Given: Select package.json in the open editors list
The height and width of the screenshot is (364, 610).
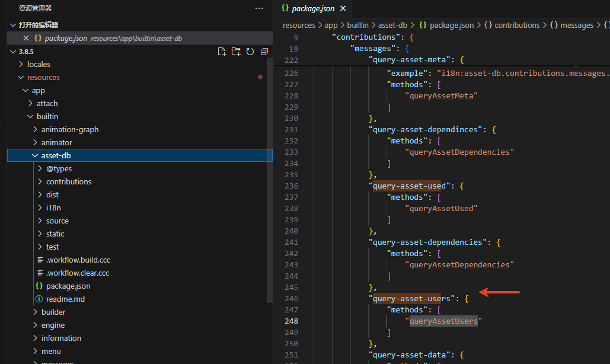Looking at the screenshot, I should [66, 38].
